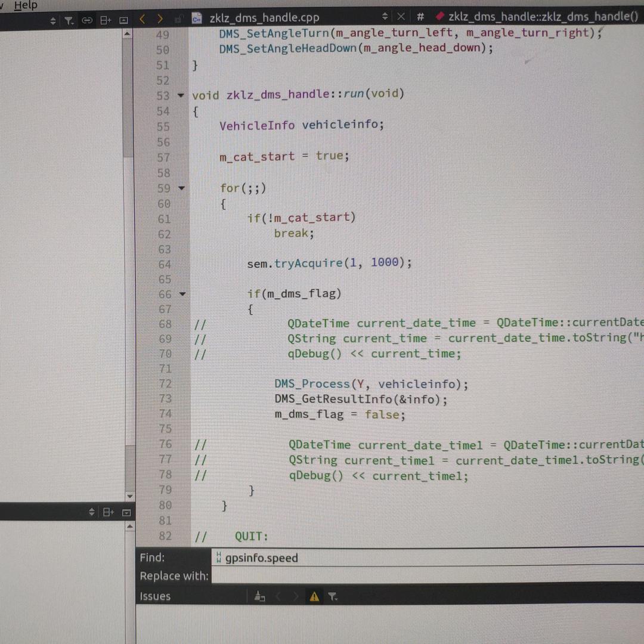Click the split sidebar panel icon at top
644x644 pixels.
[106, 21]
